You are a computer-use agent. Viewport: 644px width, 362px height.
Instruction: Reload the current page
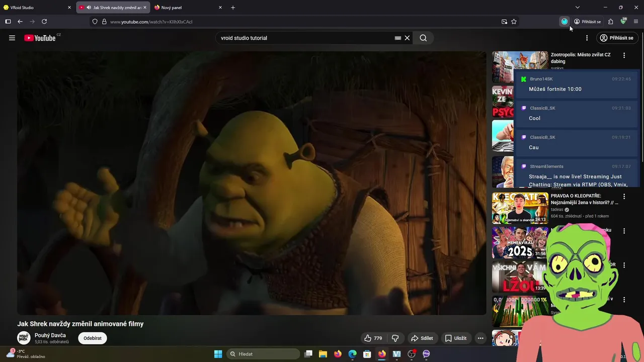(x=44, y=22)
